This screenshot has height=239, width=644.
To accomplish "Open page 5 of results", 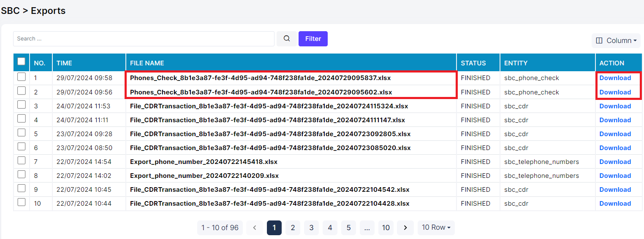I will pyautogui.click(x=348, y=228).
